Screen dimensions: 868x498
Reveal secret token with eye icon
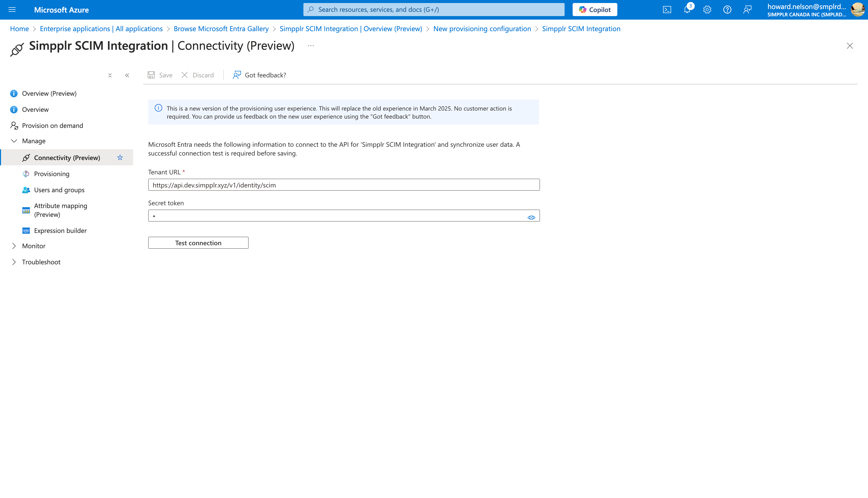[x=531, y=218]
